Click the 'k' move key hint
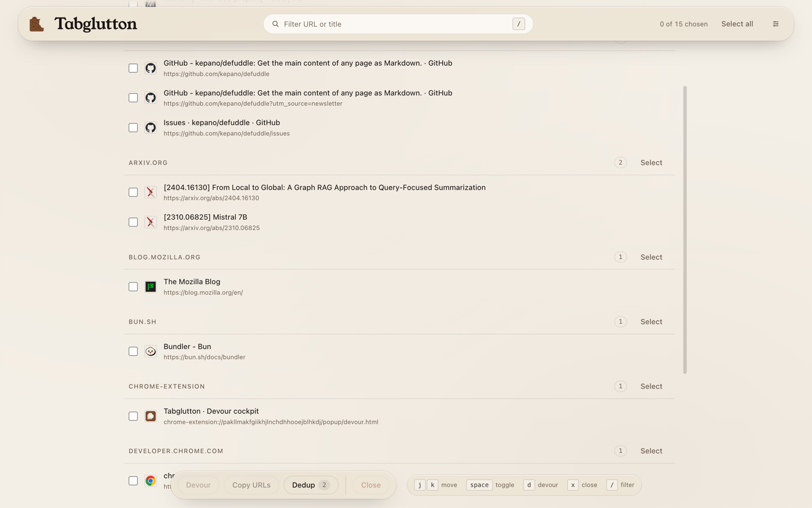The height and width of the screenshot is (508, 812). click(433, 485)
